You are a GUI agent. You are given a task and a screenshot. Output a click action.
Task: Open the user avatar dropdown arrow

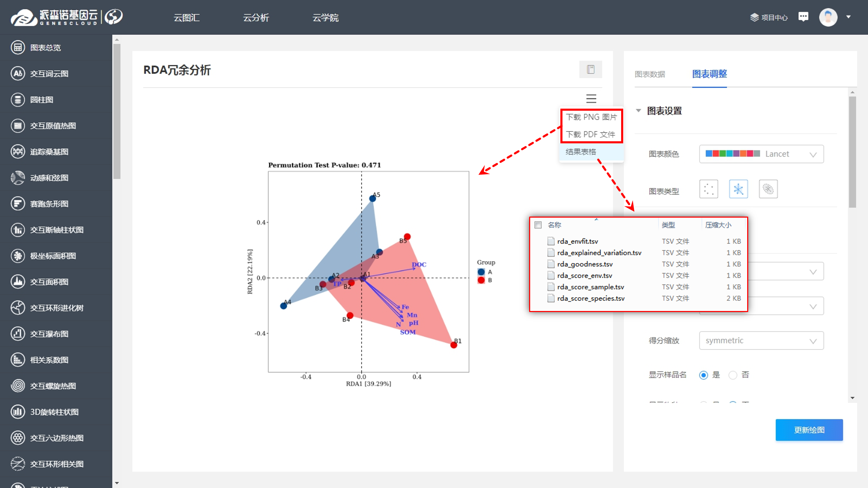tap(848, 17)
